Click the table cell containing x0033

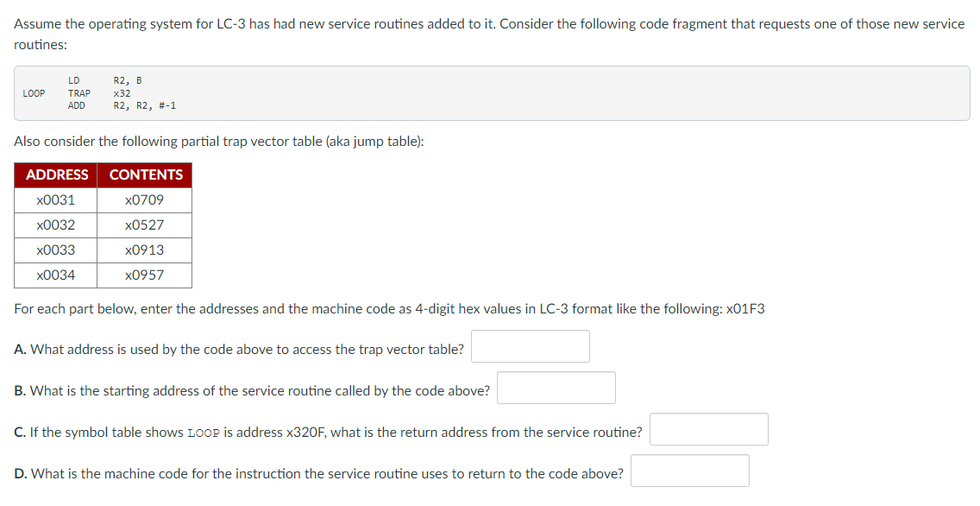[55, 250]
